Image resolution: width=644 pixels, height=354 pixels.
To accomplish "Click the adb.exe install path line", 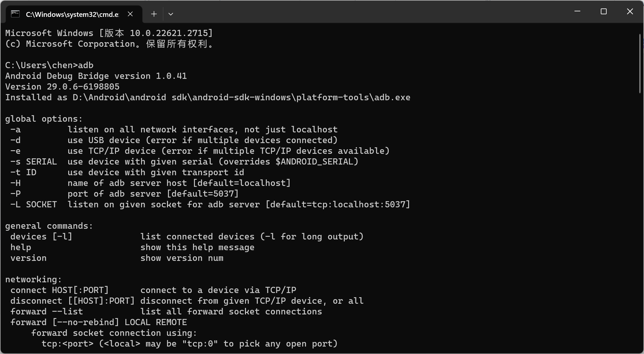I will (208, 97).
